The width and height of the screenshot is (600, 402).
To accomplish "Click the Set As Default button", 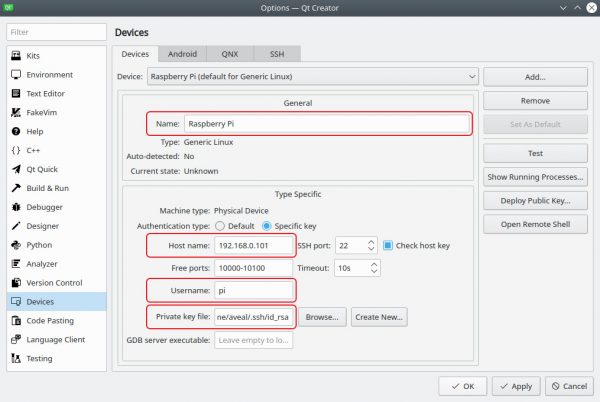I will [535, 124].
